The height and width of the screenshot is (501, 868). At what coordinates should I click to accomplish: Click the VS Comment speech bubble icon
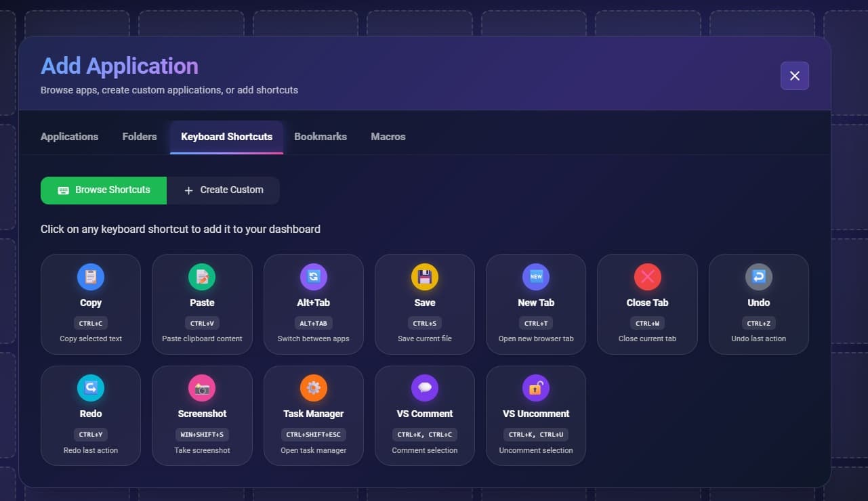point(425,388)
